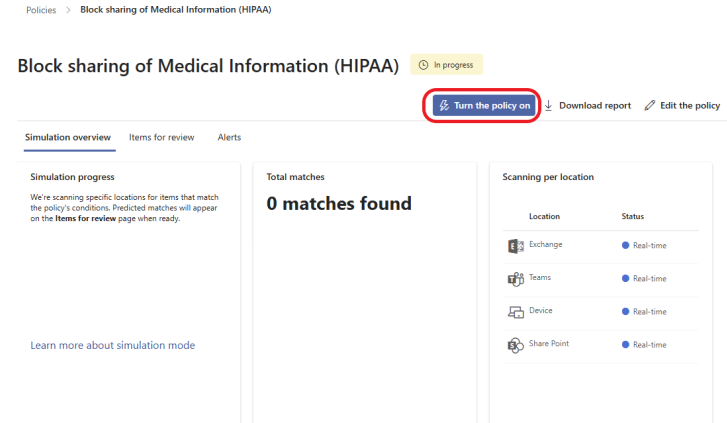The width and height of the screenshot is (727, 423).
Task: Click the Share Point Real-time status dot
Action: pyautogui.click(x=625, y=345)
